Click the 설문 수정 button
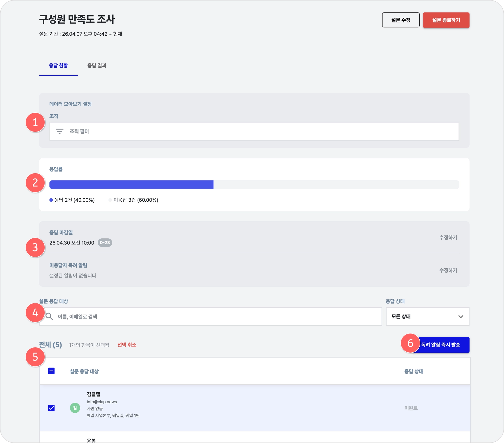This screenshot has height=443, width=504. tap(400, 20)
